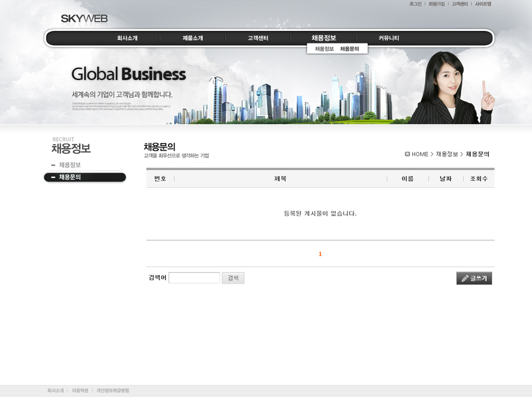Select 커뮤니티 in the main navigation bar
532x399 pixels.
point(389,38)
